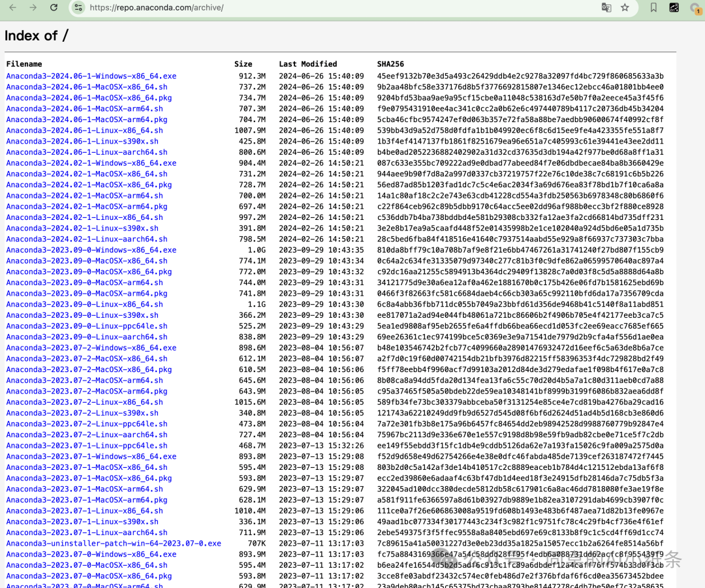
Task: Click the translate page icon
Action: pyautogui.click(x=606, y=8)
